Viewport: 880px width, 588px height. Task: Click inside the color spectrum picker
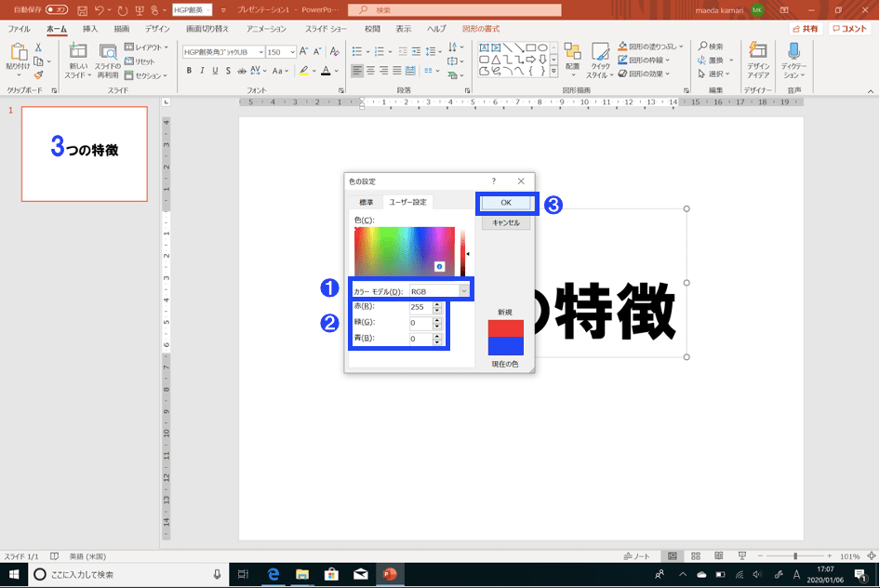point(404,251)
